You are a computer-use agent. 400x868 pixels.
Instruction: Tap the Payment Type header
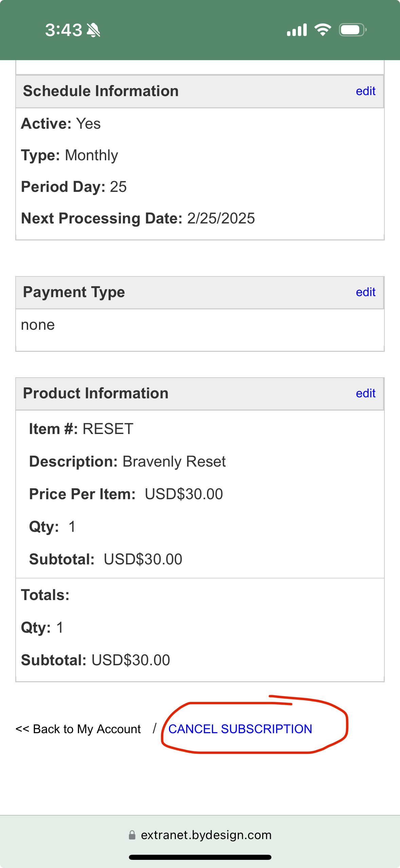(x=74, y=292)
